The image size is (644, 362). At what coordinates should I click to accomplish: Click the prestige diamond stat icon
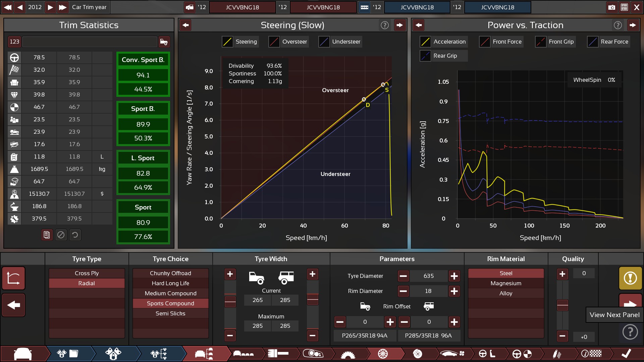[14, 95]
